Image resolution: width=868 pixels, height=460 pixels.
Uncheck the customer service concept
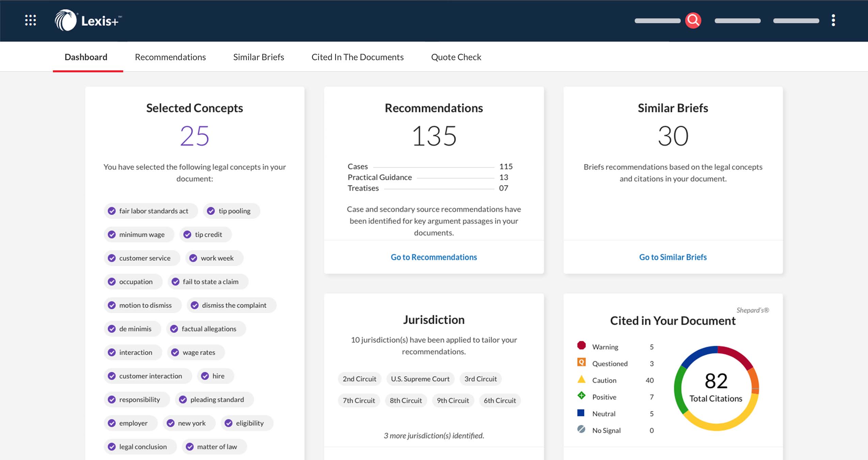[142, 258]
